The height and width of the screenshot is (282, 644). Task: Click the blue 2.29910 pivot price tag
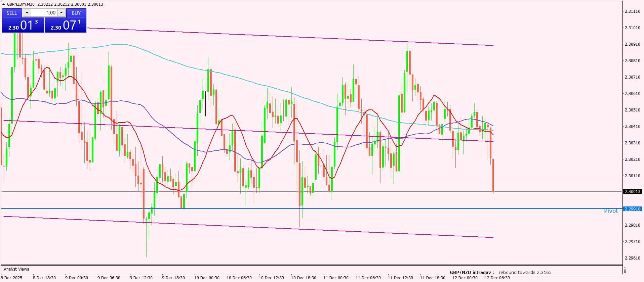pos(633,209)
